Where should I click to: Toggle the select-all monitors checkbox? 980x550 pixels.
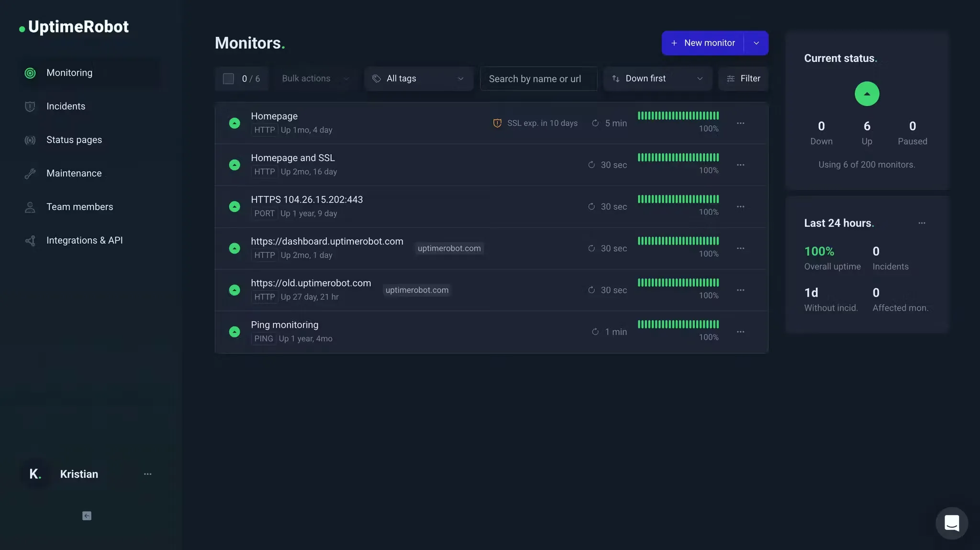[228, 79]
